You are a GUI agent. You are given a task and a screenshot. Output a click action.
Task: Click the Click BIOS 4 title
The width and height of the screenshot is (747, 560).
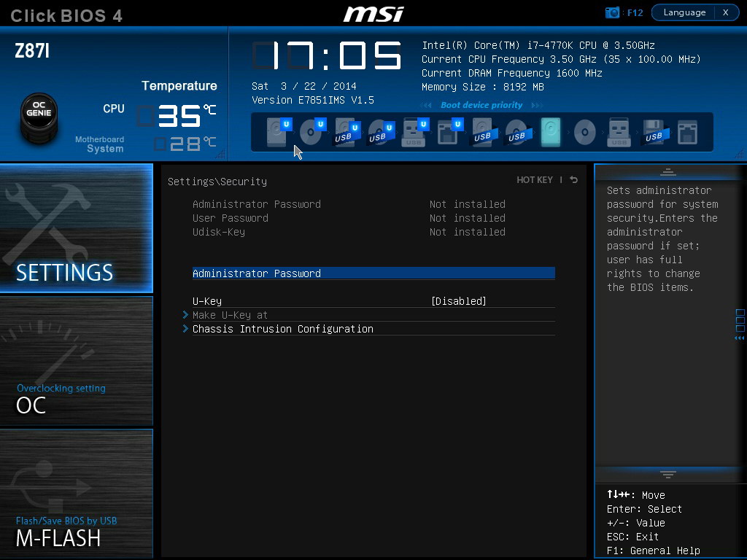pyautogui.click(x=66, y=16)
